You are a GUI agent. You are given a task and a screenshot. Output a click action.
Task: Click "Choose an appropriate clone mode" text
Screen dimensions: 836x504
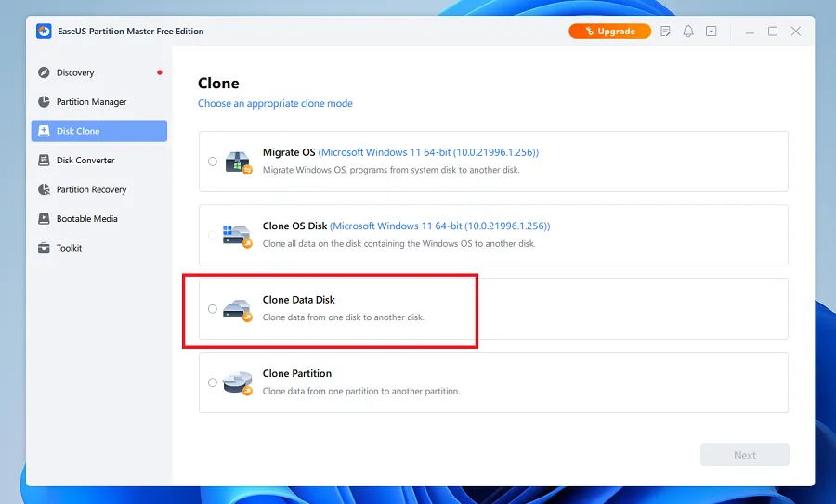(x=275, y=103)
